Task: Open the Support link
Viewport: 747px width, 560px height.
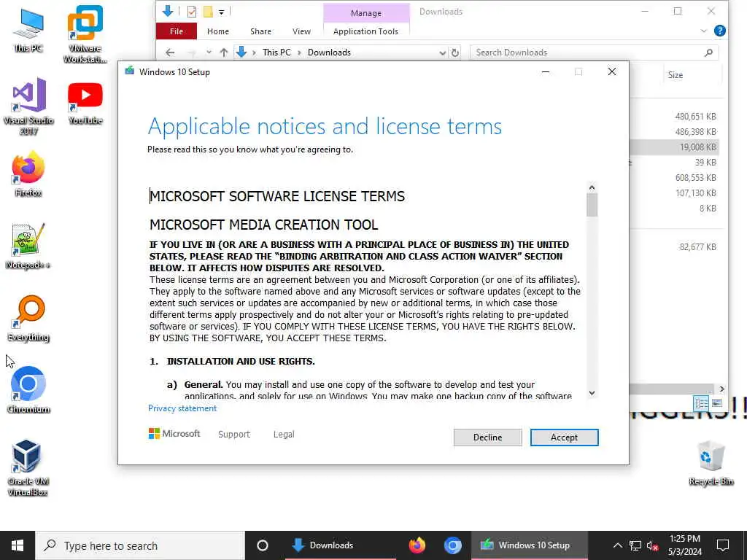Action: [234, 435]
